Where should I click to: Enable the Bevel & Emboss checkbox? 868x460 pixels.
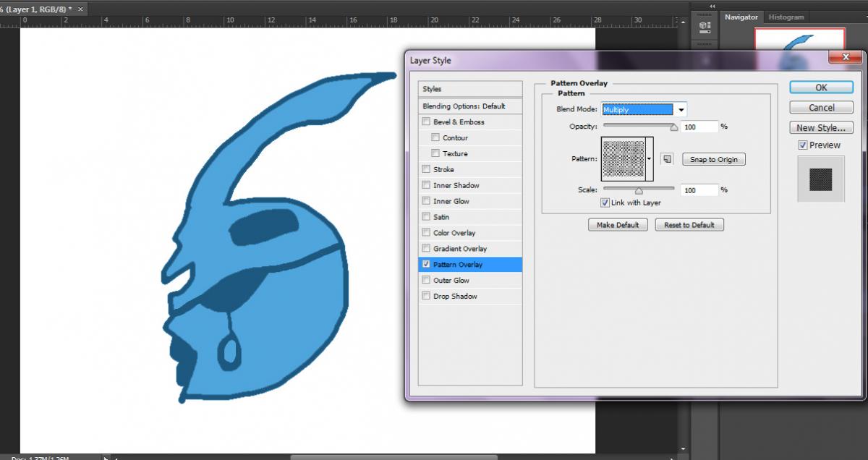coord(427,122)
